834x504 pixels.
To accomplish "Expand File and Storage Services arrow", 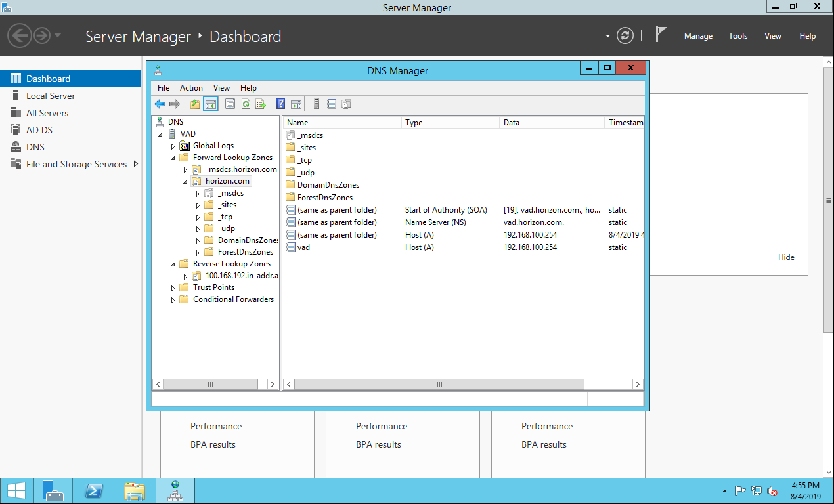I will pos(136,164).
